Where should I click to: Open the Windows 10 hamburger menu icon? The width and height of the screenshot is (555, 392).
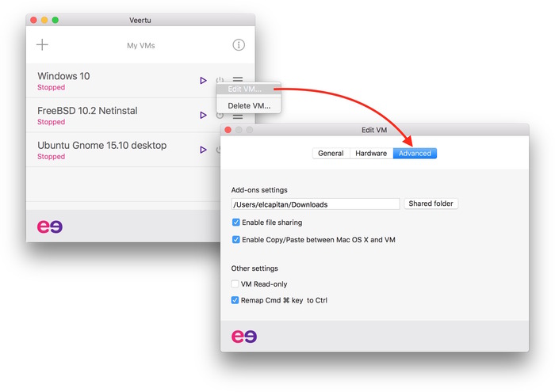click(x=238, y=79)
